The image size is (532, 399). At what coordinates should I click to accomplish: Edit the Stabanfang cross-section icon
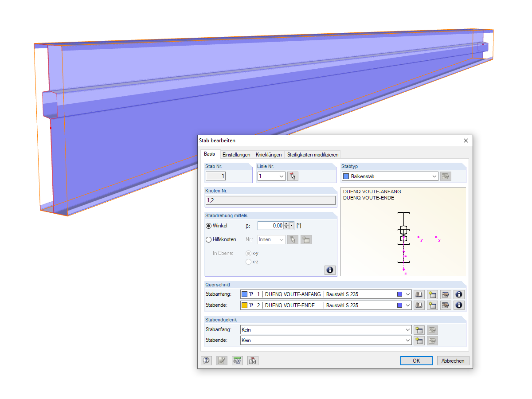(x=446, y=294)
